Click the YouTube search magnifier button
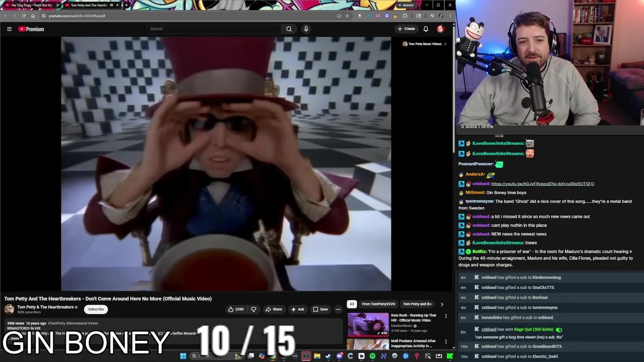 click(289, 29)
